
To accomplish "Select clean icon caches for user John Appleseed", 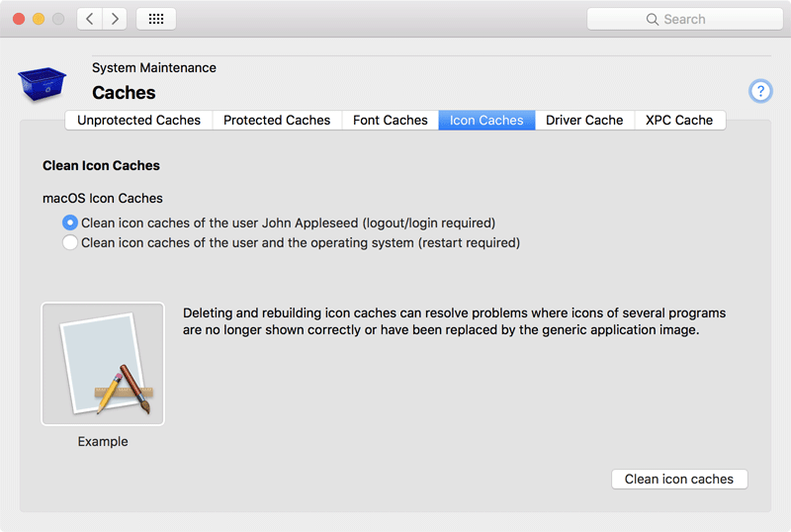I will point(70,222).
